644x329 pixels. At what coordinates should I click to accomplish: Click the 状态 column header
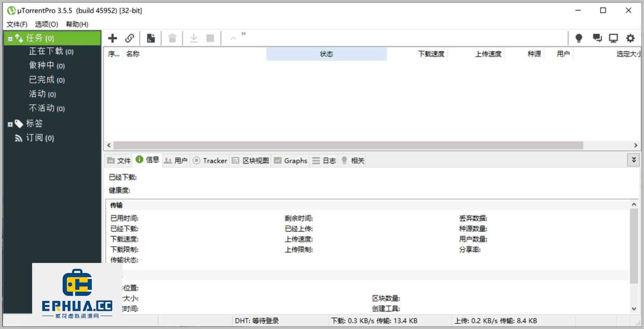(326, 54)
